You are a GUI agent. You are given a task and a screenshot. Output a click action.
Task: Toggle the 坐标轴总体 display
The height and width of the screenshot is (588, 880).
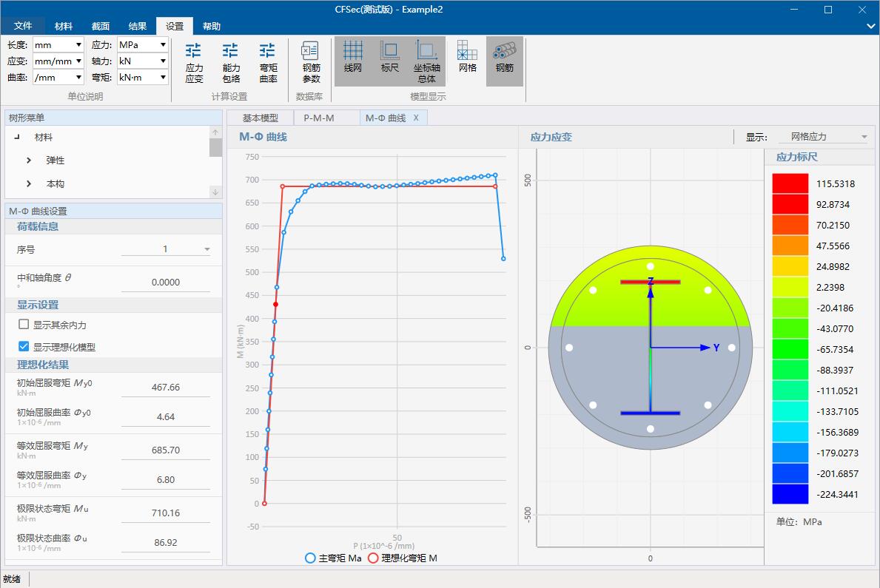pos(427,61)
